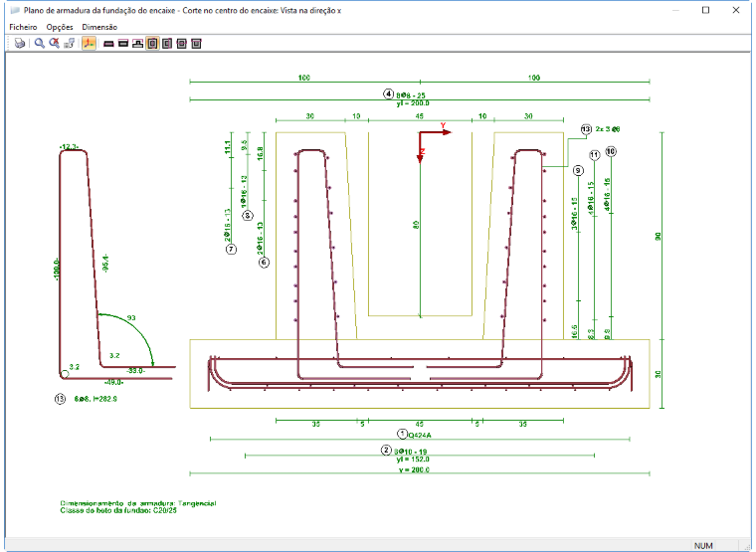Click circled position number 2 marker

click(386, 451)
